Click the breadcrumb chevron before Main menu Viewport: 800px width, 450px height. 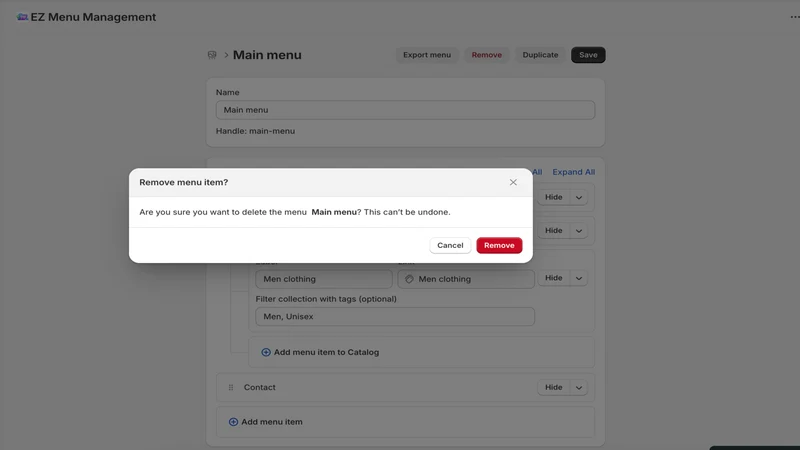226,55
